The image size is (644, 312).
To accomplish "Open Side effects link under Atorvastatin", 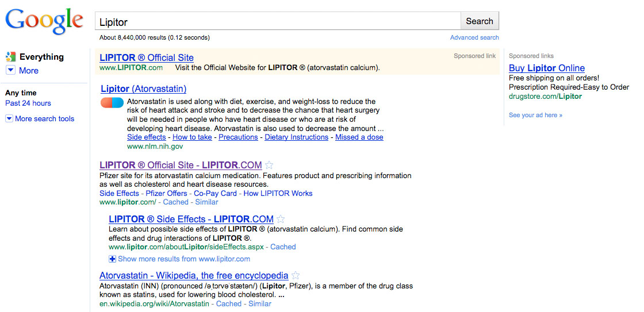I will (x=147, y=137).
